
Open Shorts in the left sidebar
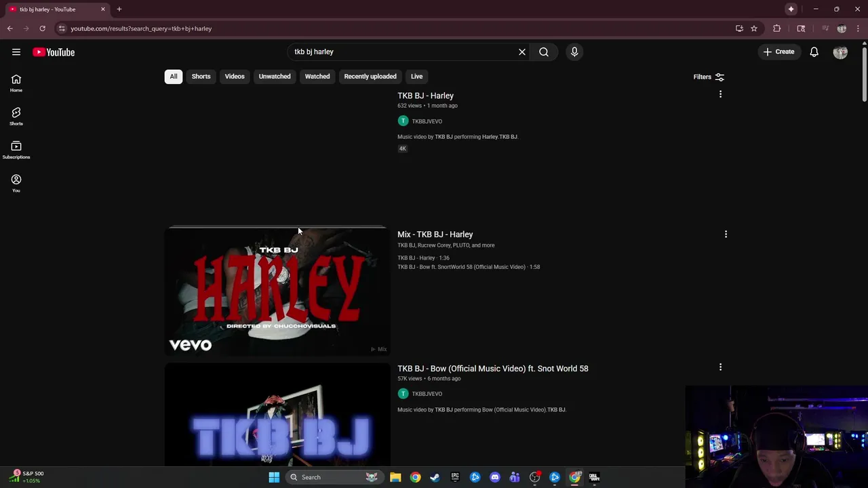(x=16, y=117)
